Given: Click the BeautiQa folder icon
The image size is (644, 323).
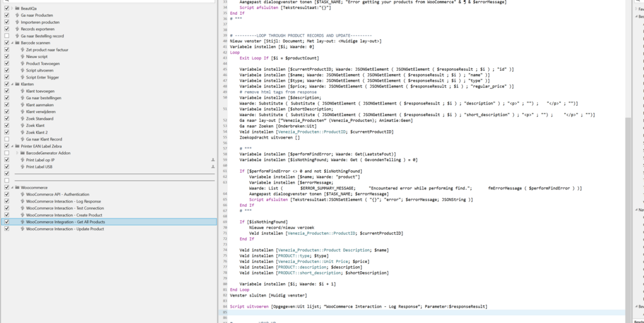Looking at the screenshot, I should pos(17,8).
